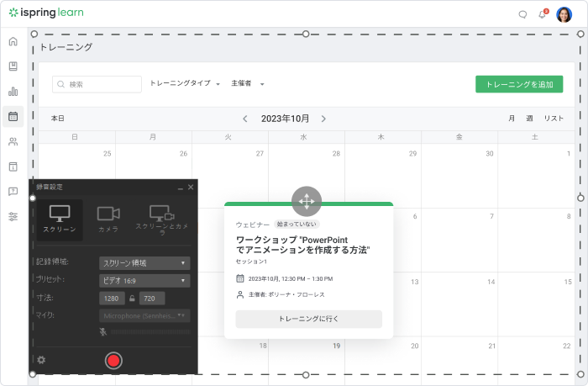
Task: Open the recording area dropdown
Action: click(144, 263)
